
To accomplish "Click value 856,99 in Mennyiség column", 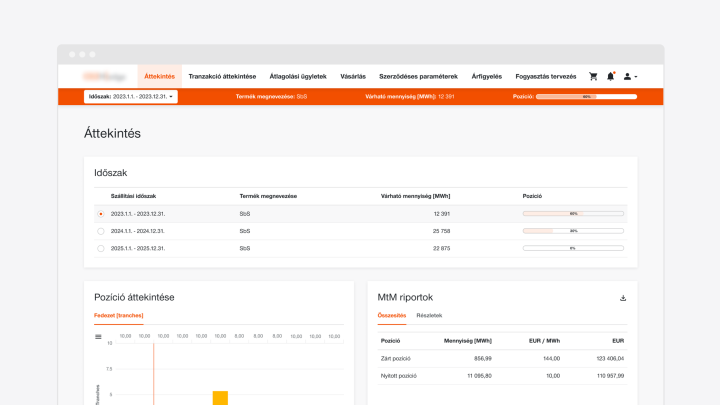I will point(483,359).
